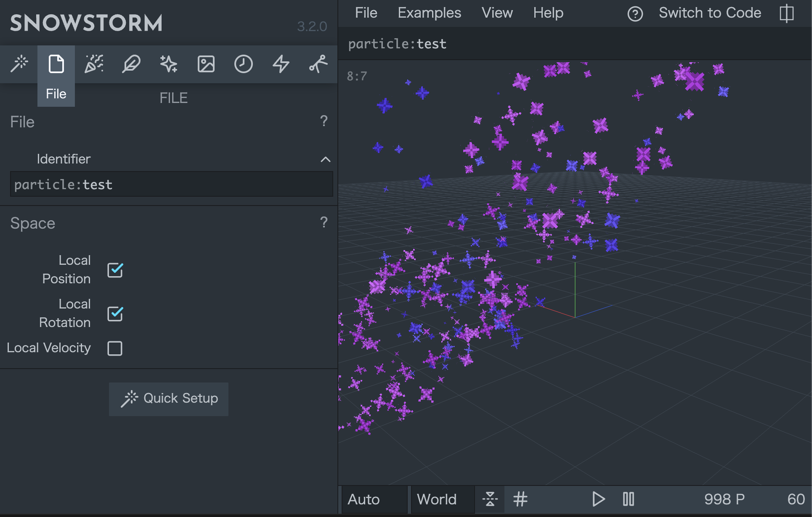Enable the Local Velocity checkbox

[x=115, y=348]
